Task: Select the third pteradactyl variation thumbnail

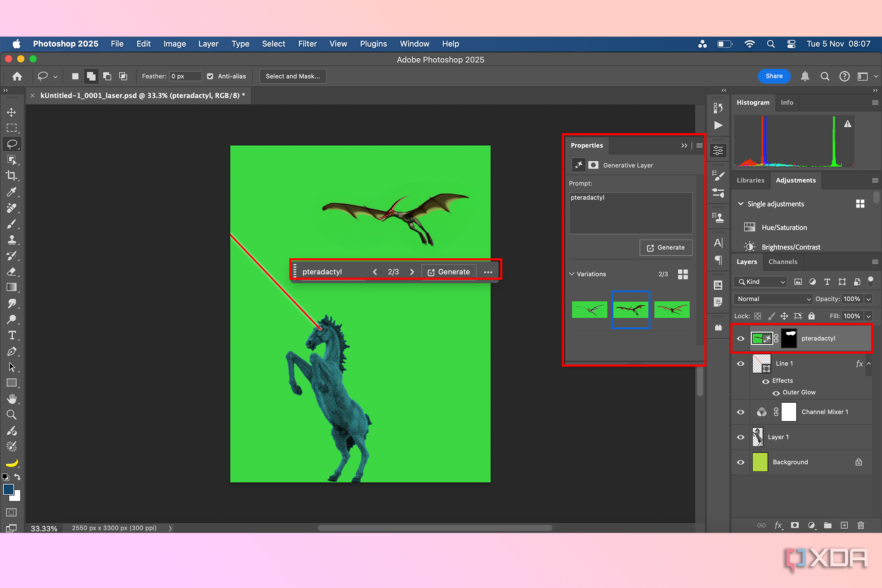Action: pyautogui.click(x=672, y=310)
